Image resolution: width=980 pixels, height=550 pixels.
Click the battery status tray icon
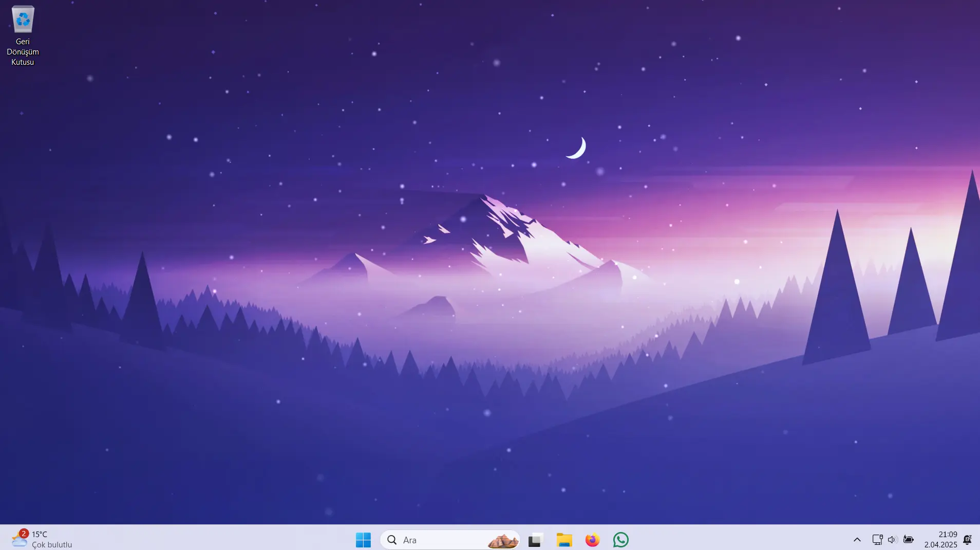click(909, 540)
